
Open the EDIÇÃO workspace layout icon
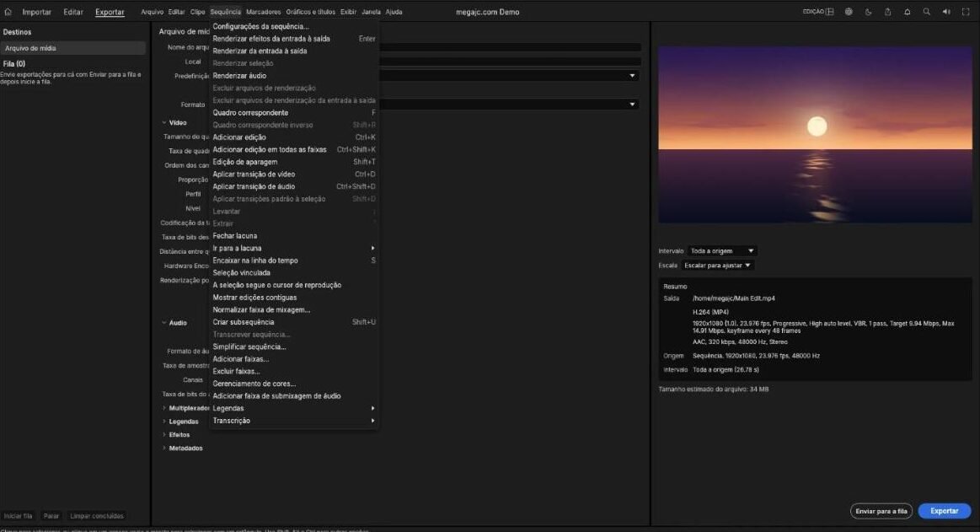[x=830, y=11]
